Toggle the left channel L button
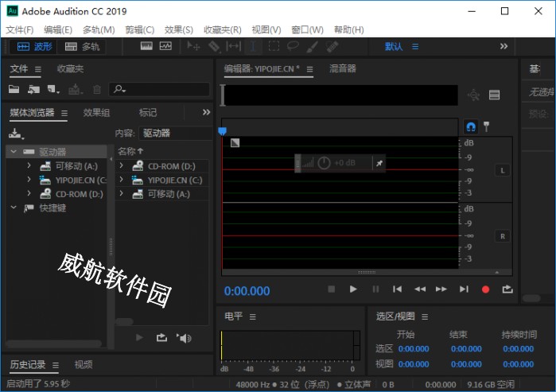The image size is (556, 392). pos(503,170)
